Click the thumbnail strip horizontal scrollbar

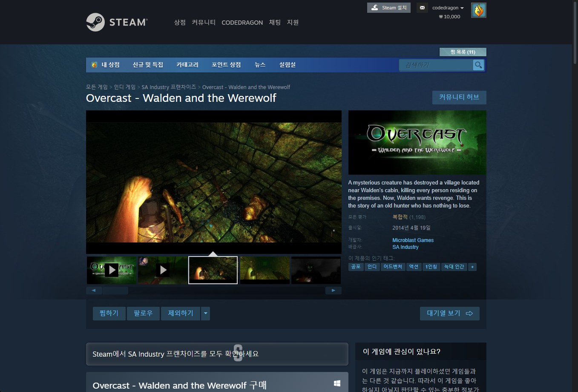[115, 291]
